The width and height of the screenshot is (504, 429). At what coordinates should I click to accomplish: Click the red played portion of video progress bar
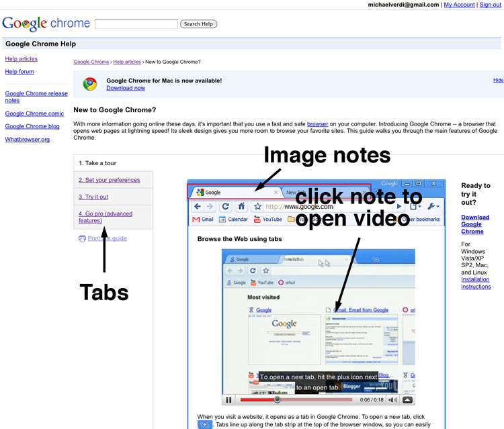coord(257,399)
